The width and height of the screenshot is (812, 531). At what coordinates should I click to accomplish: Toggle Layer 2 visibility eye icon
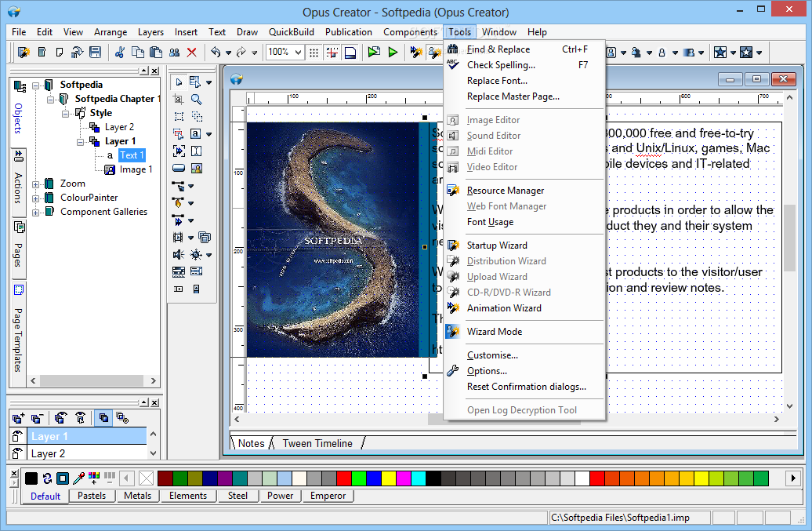click(x=17, y=453)
